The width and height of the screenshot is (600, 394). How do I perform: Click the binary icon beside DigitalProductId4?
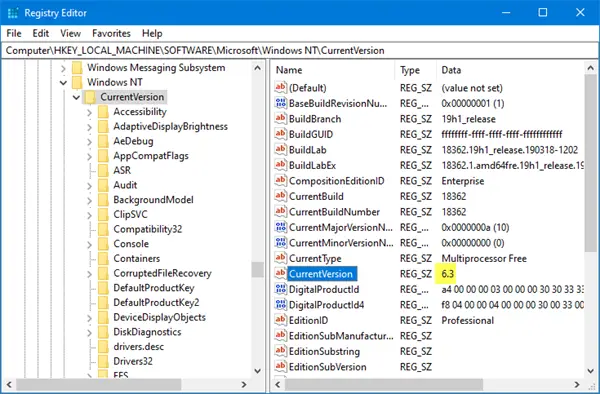pyautogui.click(x=280, y=304)
